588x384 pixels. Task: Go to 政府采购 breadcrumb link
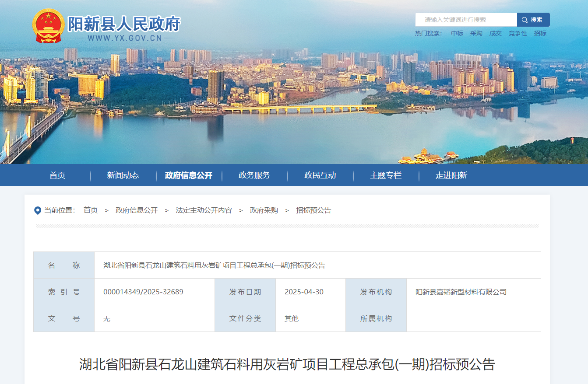[264, 210]
